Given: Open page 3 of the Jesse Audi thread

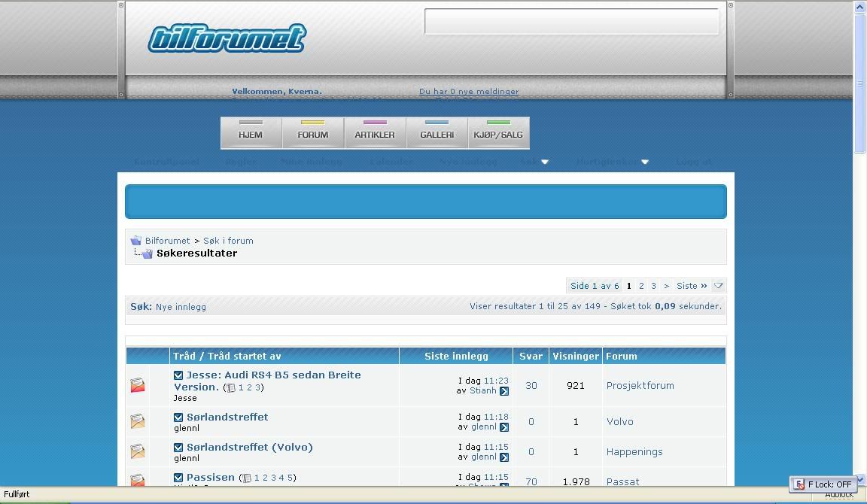Looking at the screenshot, I should 257,388.
